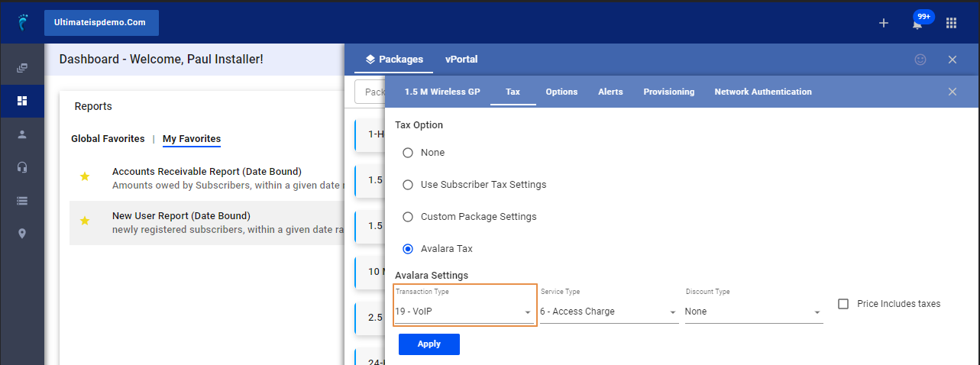
Task: Open the subscriber person icon in sidebar
Action: click(x=22, y=134)
